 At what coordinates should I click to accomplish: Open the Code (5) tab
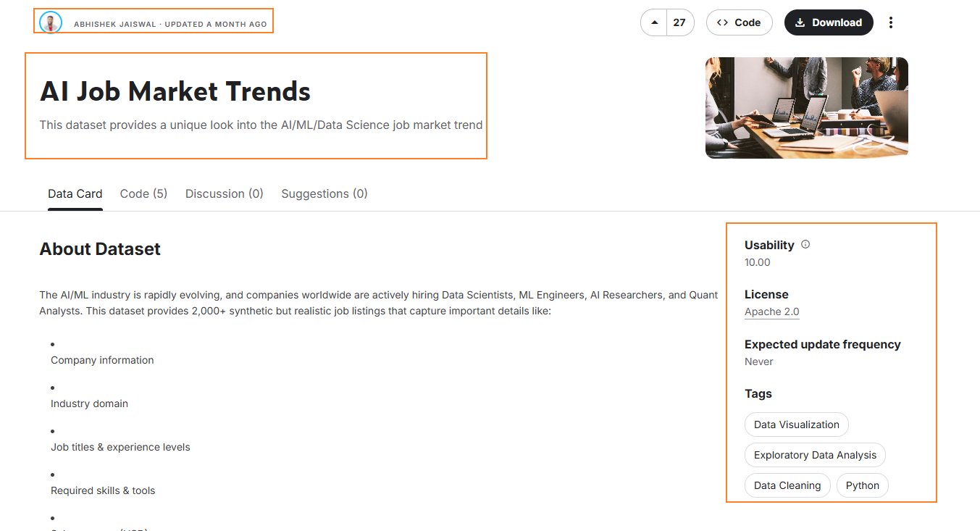[x=143, y=193]
